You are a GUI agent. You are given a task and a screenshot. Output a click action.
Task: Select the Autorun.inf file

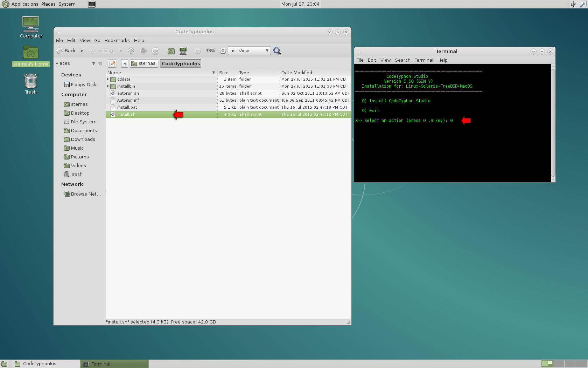pos(229,100)
